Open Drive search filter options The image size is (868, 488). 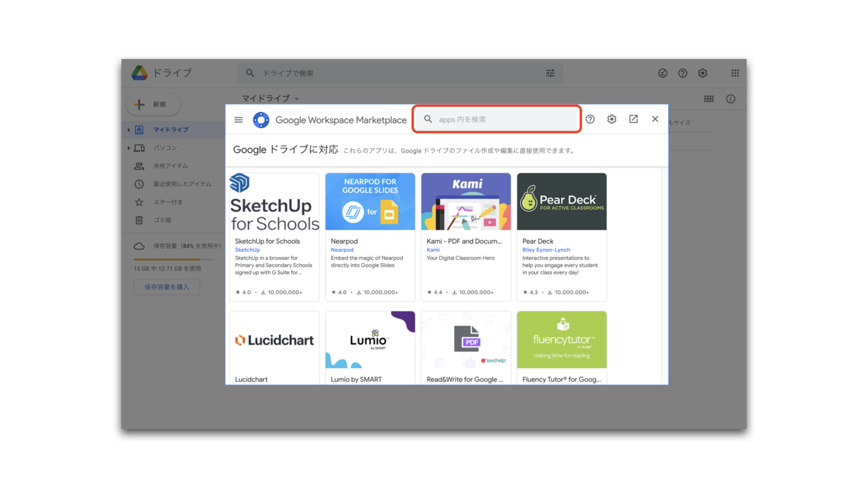click(550, 73)
